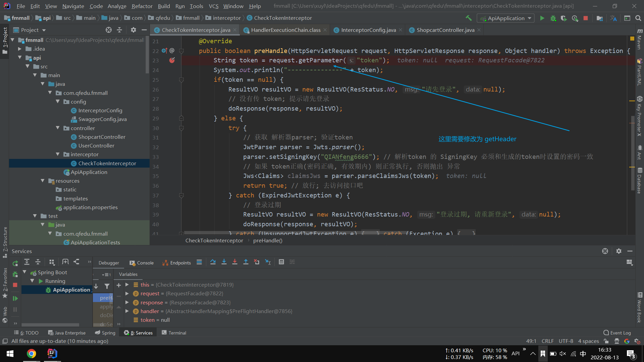Resume program in Services side toolbar

pyautogui.click(x=15, y=298)
